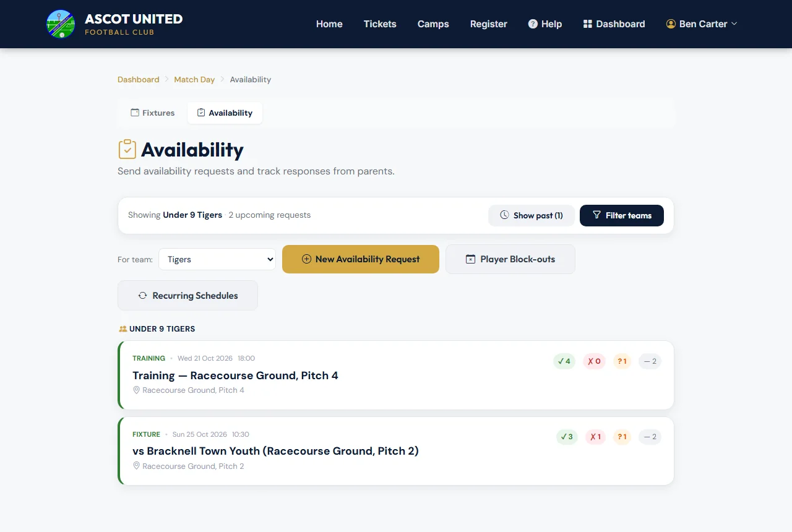
Task: Click the calendar icon on Player Block-outs
Action: click(x=470, y=259)
